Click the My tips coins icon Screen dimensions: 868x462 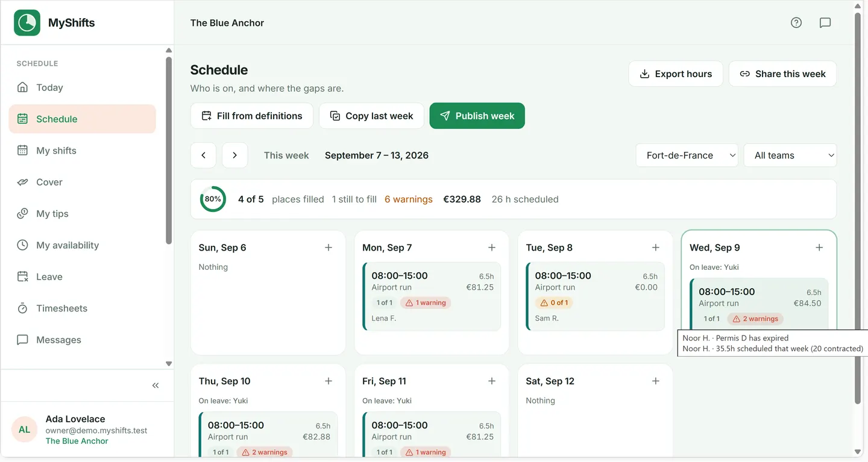[x=22, y=213]
